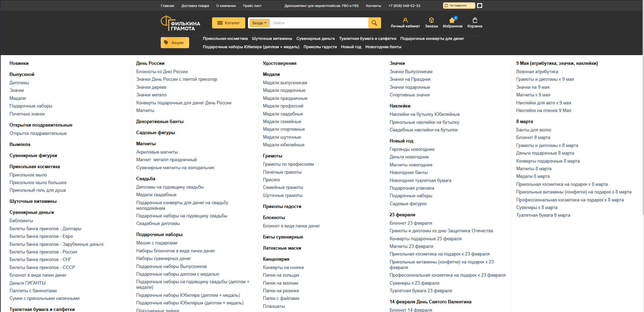Open Избранное favorites star icon
644x312 pixels.
pos(452,20)
